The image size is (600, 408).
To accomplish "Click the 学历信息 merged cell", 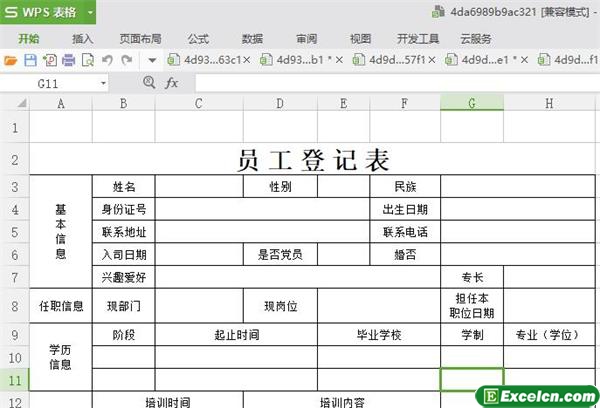I will point(61,357).
